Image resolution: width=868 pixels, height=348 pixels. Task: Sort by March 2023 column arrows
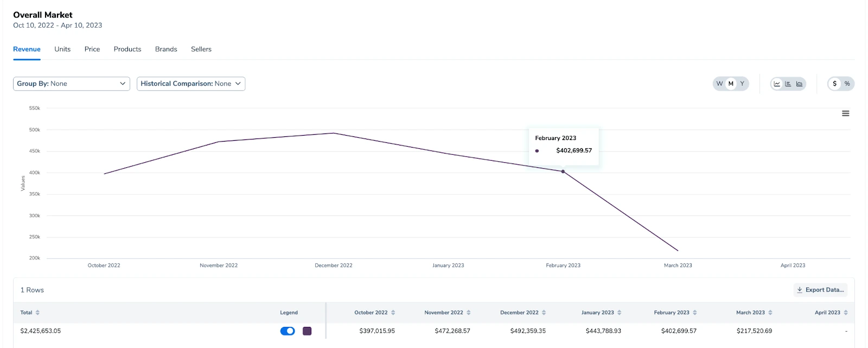pos(770,313)
